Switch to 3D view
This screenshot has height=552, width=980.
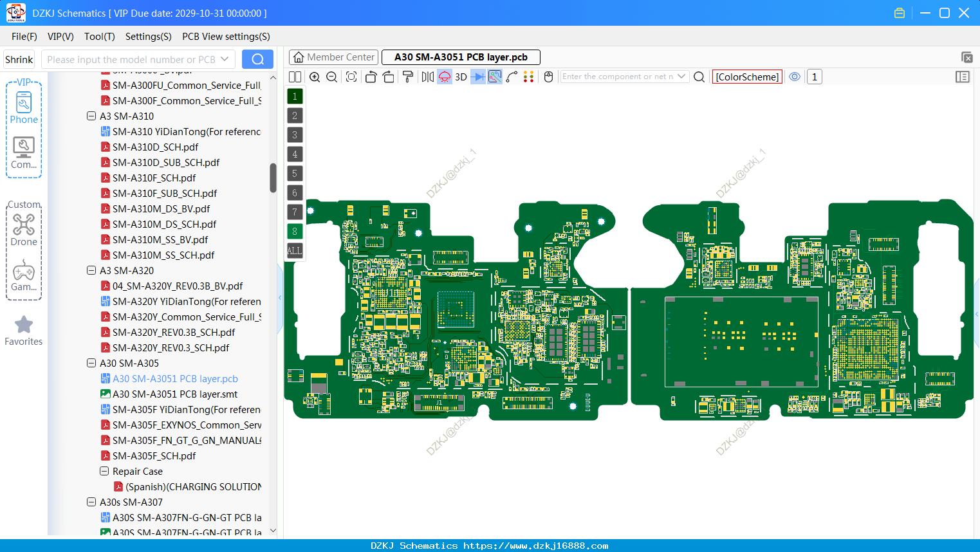pos(461,77)
